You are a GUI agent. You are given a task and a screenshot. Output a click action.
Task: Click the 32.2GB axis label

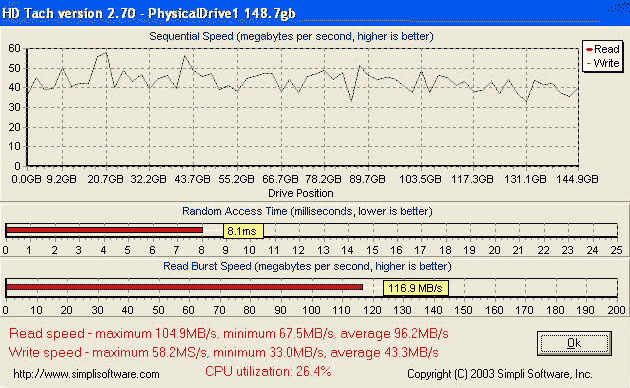148,179
